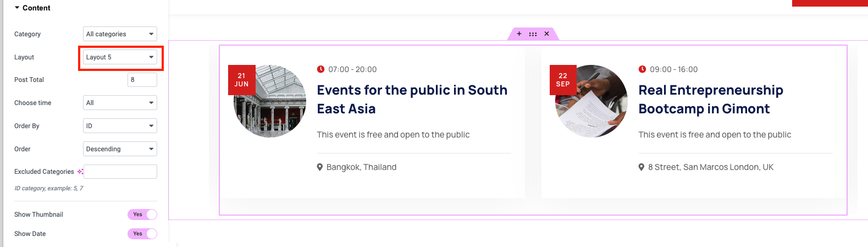This screenshot has height=247, width=868.
Task: Click the edit section drag handle icon
Action: click(533, 34)
